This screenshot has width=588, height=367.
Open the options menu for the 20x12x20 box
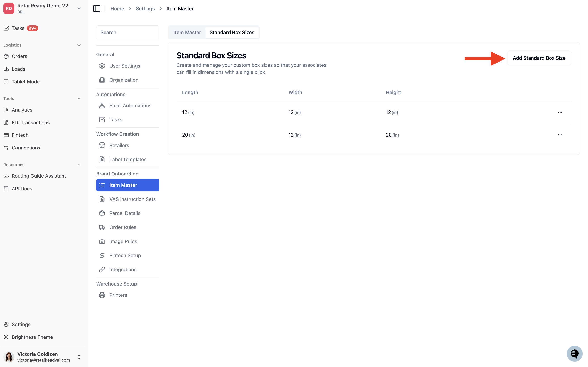[x=560, y=135]
